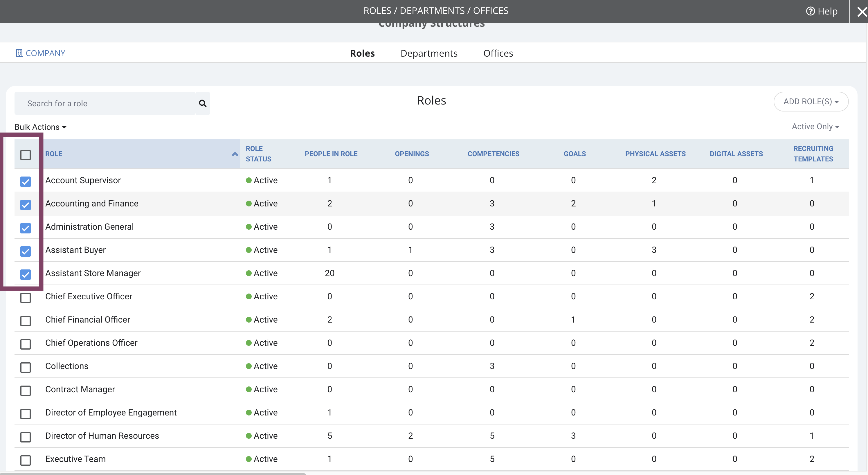868x475 pixels.
Task: Toggle the select-all roles checkbox
Action: 26,155
